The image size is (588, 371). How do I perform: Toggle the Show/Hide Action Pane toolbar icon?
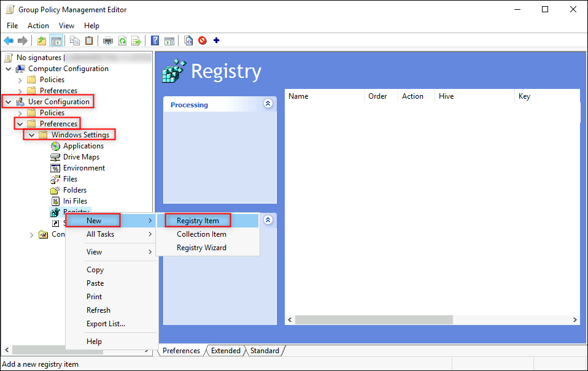click(169, 40)
